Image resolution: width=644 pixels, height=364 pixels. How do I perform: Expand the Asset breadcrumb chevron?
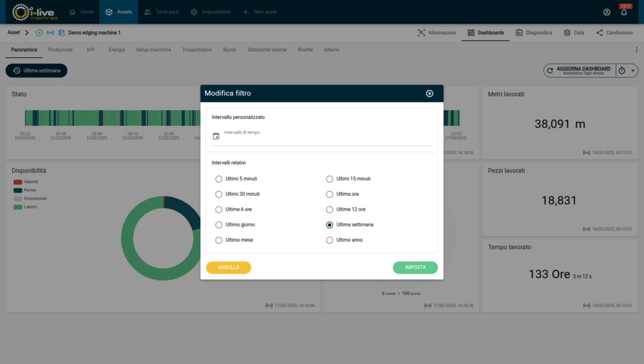pyautogui.click(x=27, y=33)
